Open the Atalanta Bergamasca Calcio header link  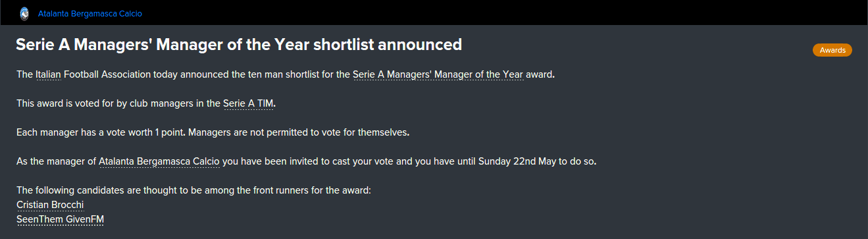[90, 13]
